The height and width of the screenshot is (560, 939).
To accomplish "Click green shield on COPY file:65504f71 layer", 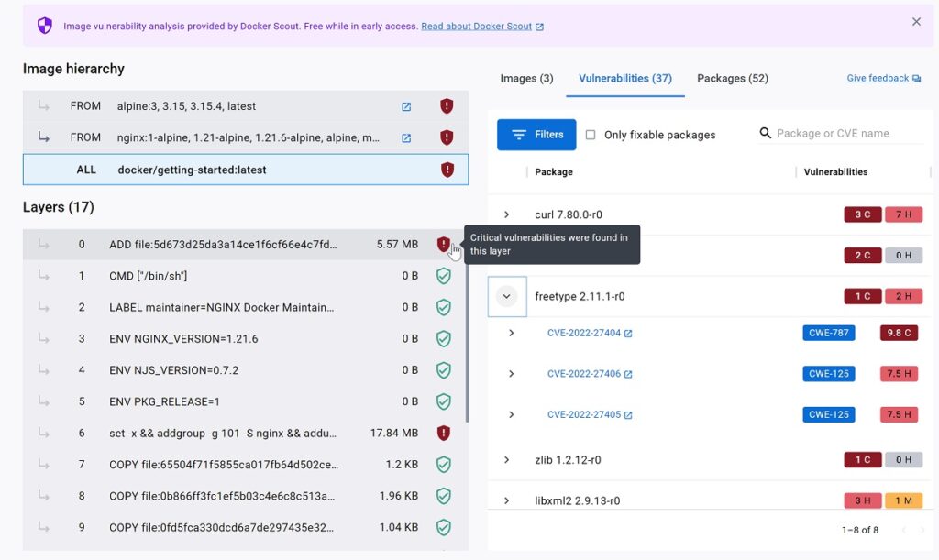I will (443, 465).
